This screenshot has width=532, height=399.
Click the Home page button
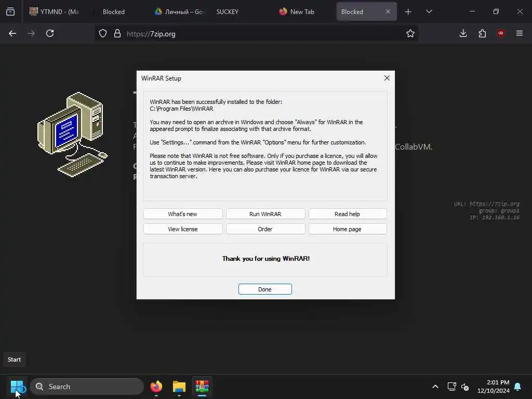tap(348, 229)
